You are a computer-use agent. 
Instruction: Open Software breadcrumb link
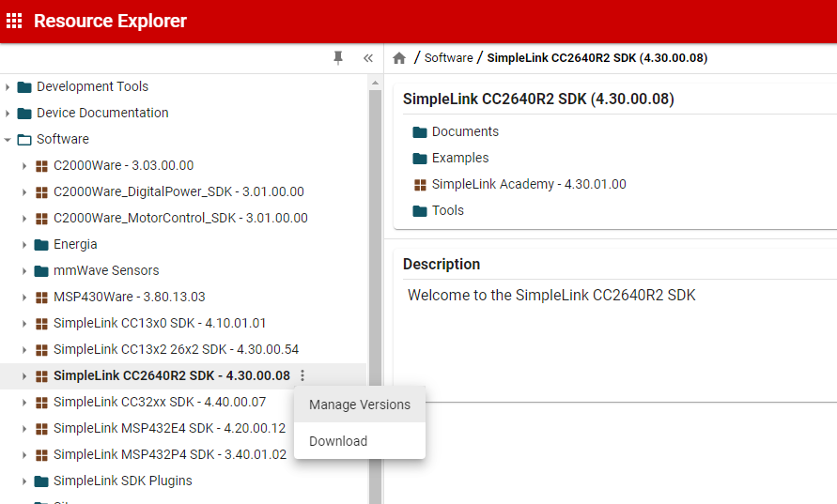[x=448, y=57]
